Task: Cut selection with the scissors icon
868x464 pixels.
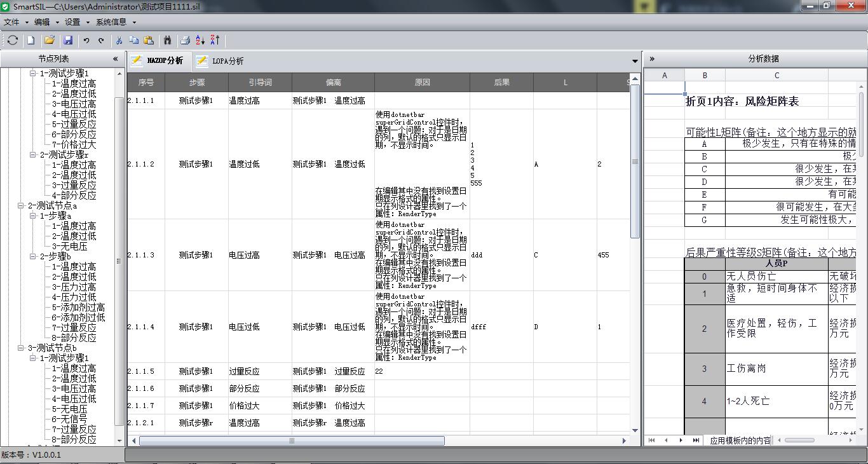Action: click(118, 40)
